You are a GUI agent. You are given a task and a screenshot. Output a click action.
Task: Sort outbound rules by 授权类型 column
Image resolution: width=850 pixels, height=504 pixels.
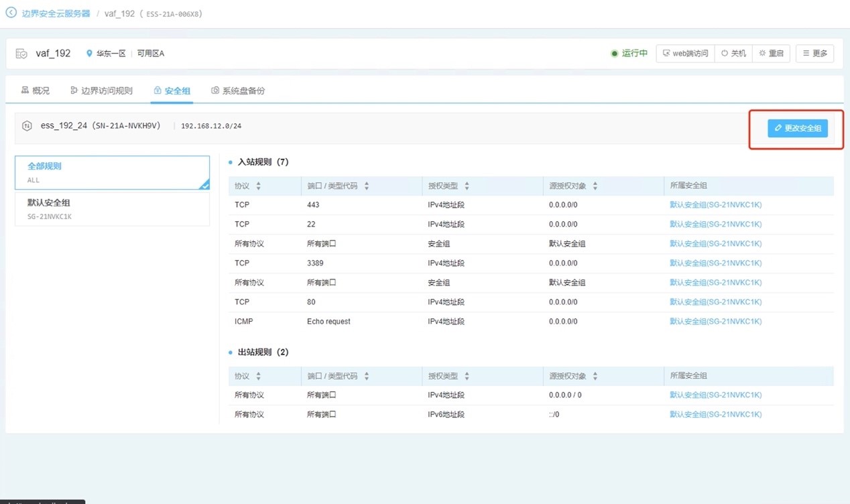click(x=467, y=376)
